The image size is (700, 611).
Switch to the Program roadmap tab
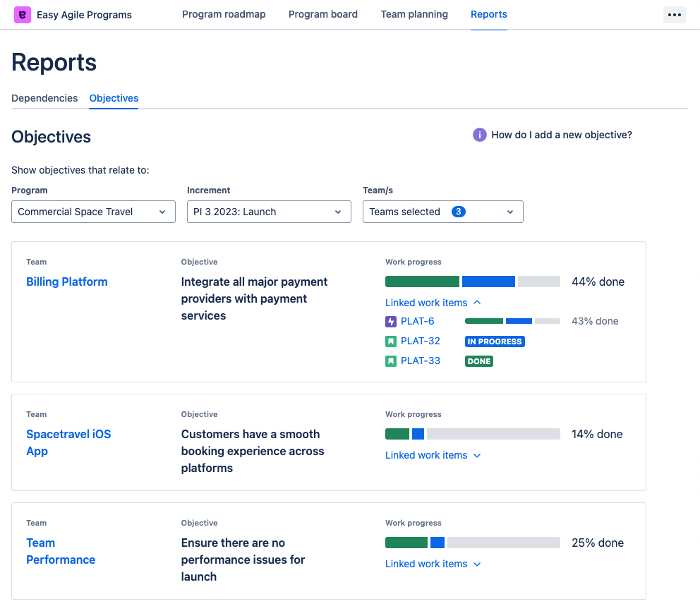pyautogui.click(x=224, y=14)
